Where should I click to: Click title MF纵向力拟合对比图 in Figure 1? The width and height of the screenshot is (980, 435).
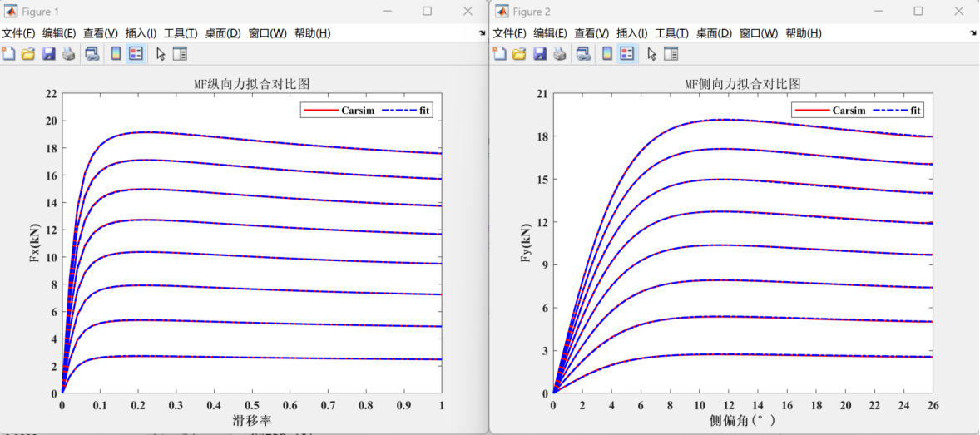(252, 84)
